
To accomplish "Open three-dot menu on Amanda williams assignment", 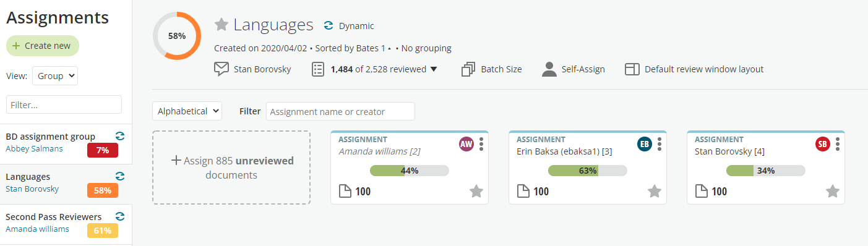I will pyautogui.click(x=481, y=144).
